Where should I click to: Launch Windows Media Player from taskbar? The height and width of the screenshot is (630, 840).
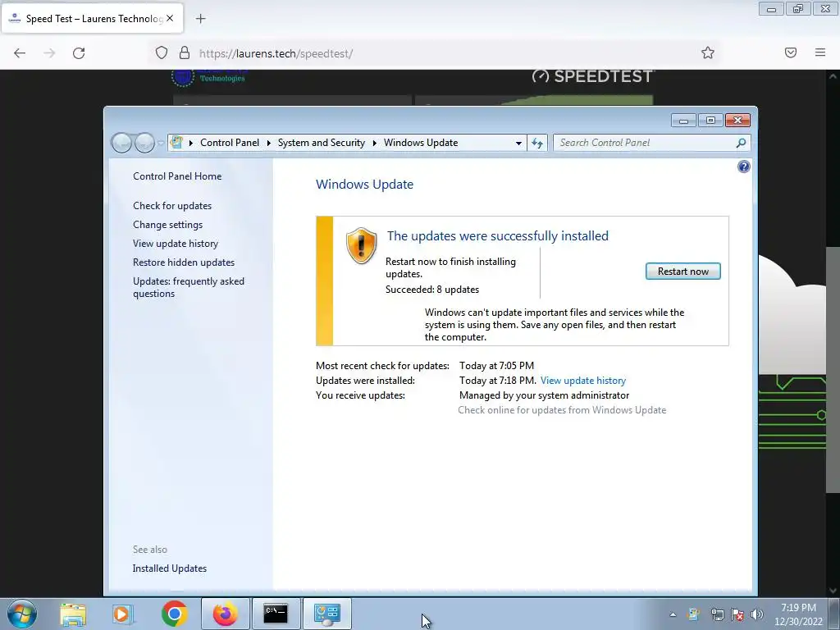(x=123, y=614)
